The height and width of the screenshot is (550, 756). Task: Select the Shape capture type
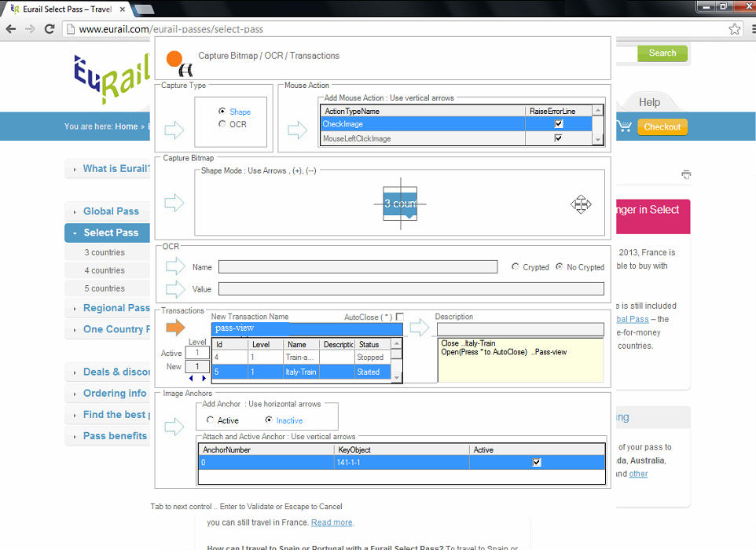tap(222, 111)
